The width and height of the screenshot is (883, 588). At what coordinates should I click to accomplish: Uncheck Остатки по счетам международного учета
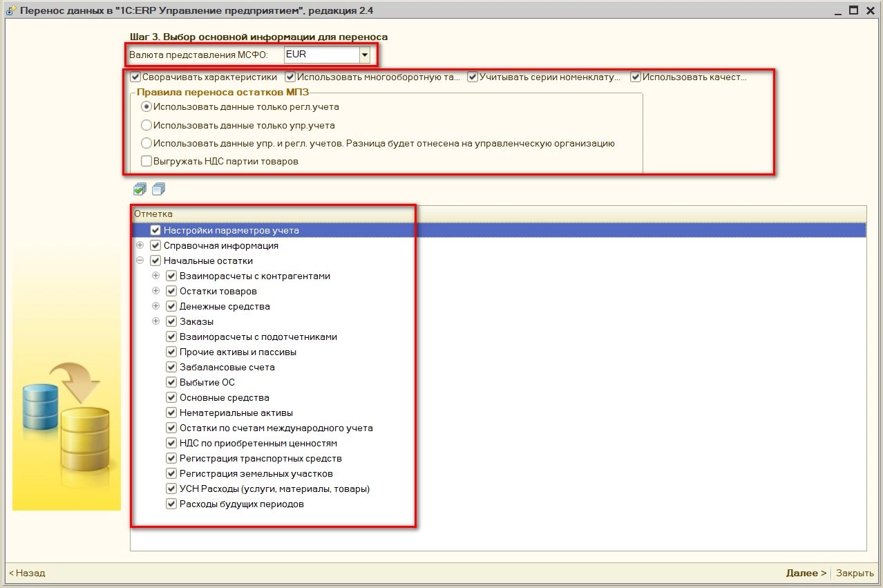click(171, 428)
